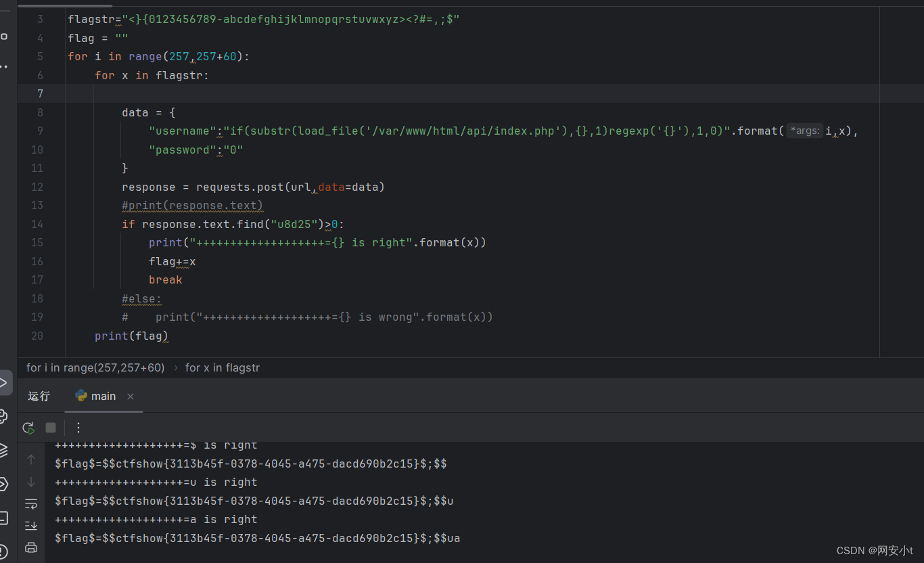The height and width of the screenshot is (563, 924).
Task: Open the Python Console sidebar icon
Action: point(3,417)
